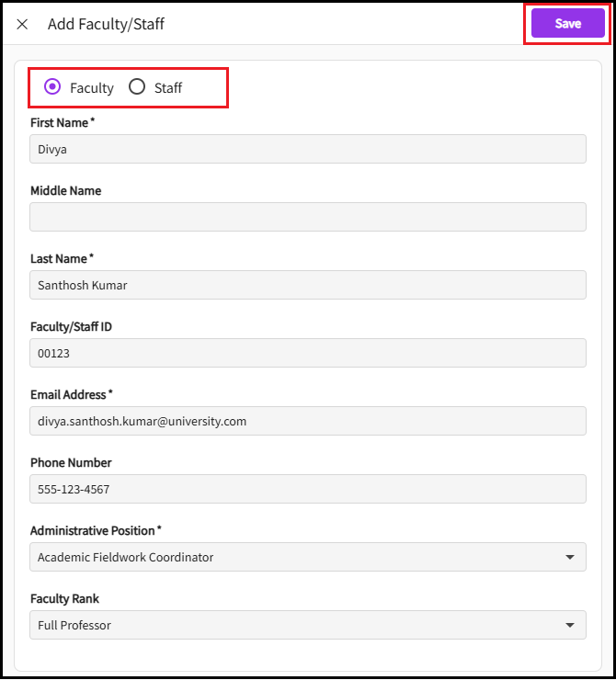The height and width of the screenshot is (680, 616).
Task: Click the Staff option label
Action: 168,88
